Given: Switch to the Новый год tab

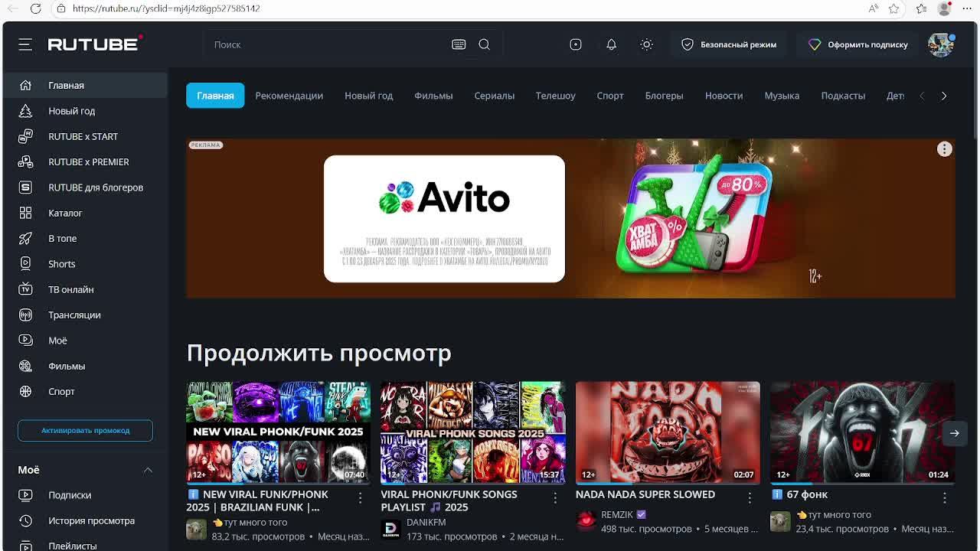Looking at the screenshot, I should 368,96.
